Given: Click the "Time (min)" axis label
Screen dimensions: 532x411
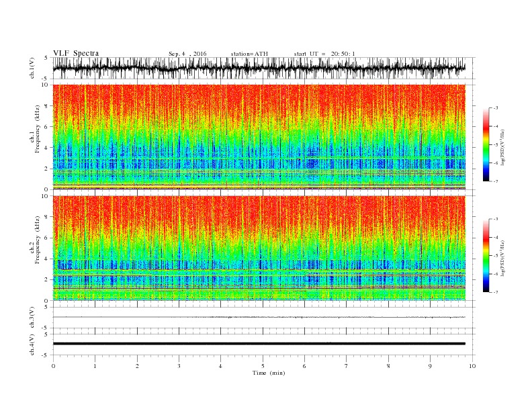Looking at the screenshot, I should (269, 373).
